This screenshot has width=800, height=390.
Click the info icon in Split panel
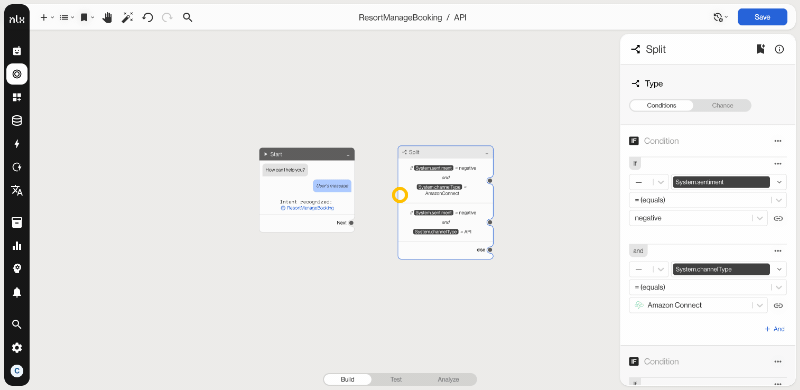click(x=779, y=49)
